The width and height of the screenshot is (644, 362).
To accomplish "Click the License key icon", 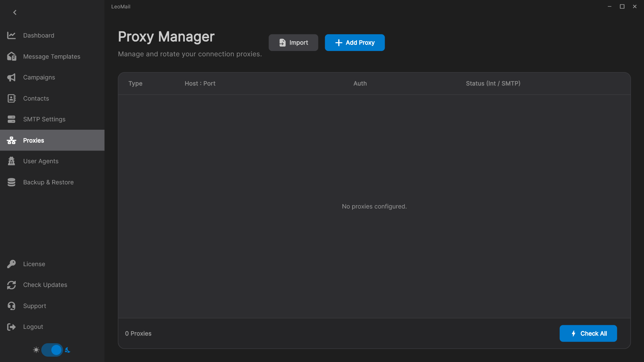I will click(11, 264).
